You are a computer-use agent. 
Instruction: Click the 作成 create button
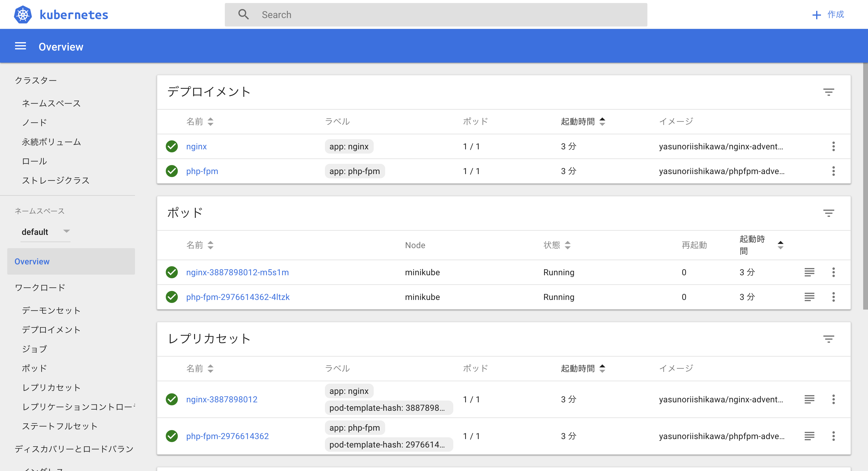pyautogui.click(x=828, y=14)
